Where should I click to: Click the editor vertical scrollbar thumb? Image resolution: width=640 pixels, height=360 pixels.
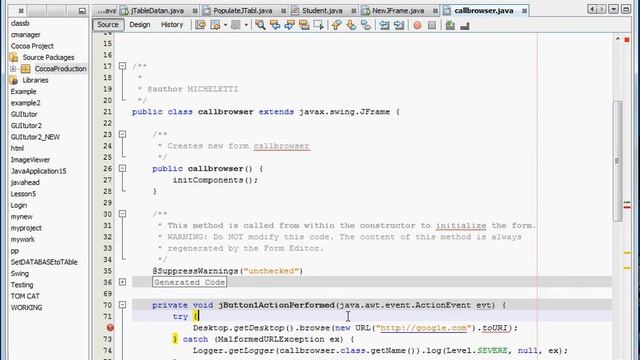(617, 161)
